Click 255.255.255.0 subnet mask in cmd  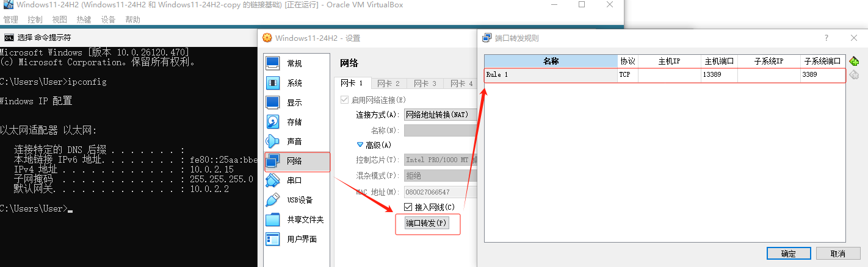point(221,179)
